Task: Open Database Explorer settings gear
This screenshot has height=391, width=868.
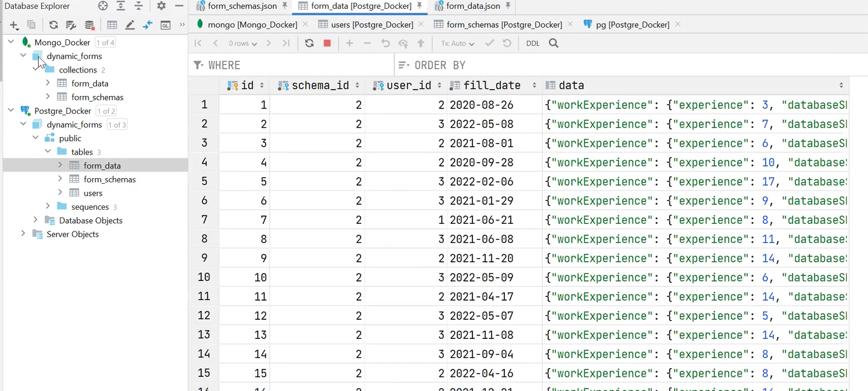Action: [162, 6]
